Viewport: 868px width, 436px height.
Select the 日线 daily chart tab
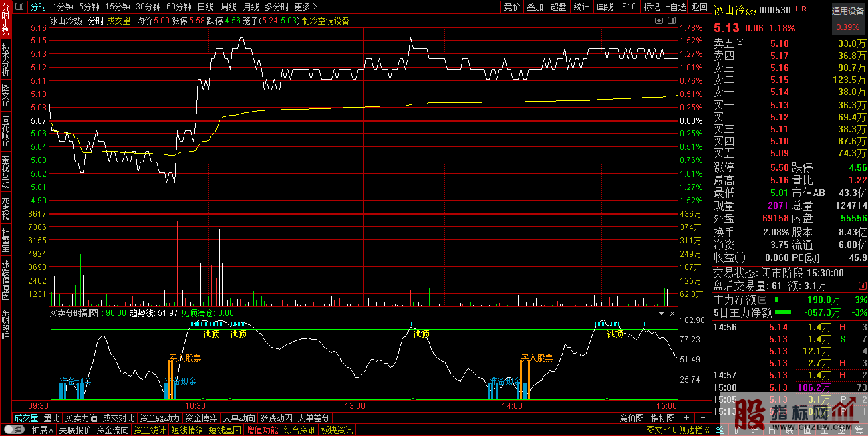[x=205, y=7]
